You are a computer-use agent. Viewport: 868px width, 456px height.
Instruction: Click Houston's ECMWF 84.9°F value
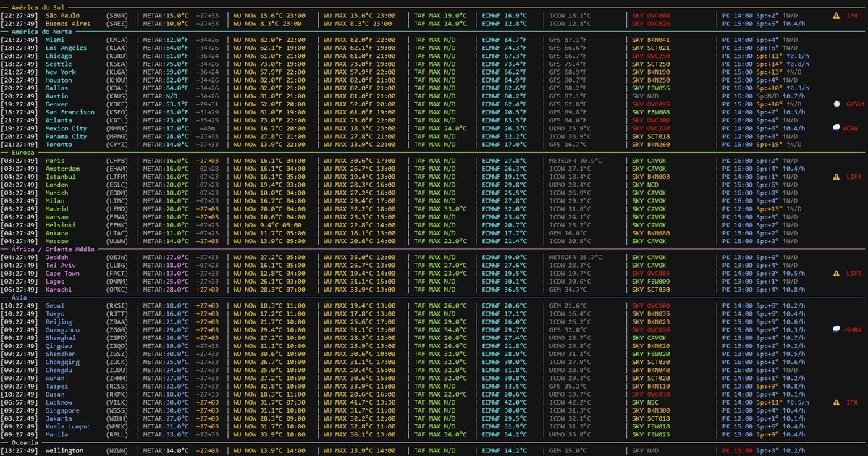[x=505, y=80]
